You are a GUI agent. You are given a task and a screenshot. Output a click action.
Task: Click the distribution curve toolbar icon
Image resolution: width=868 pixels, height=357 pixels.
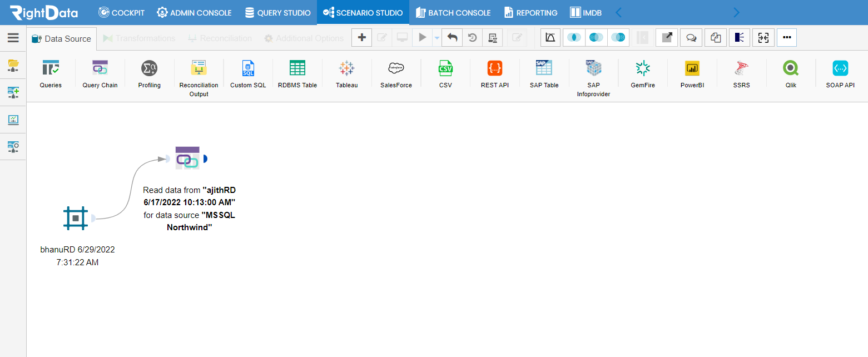pyautogui.click(x=550, y=38)
